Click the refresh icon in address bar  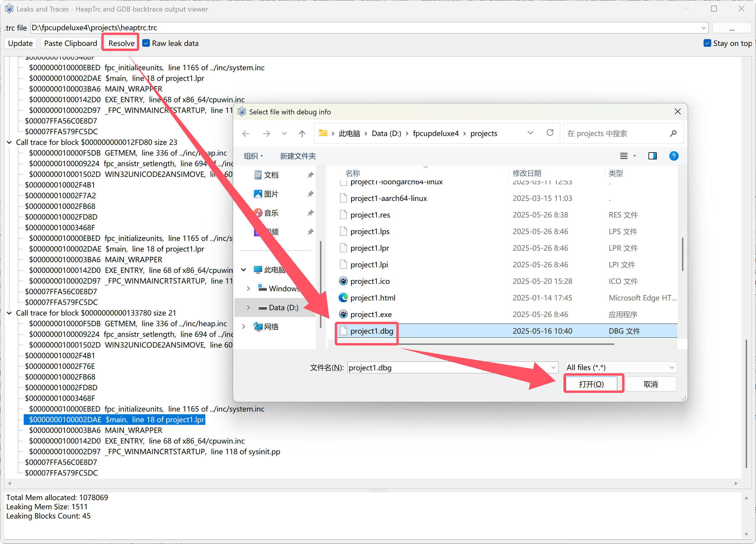pyautogui.click(x=550, y=133)
